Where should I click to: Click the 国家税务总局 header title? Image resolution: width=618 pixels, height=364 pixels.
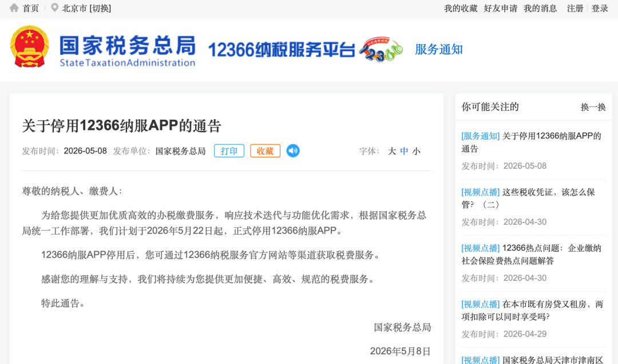(127, 46)
